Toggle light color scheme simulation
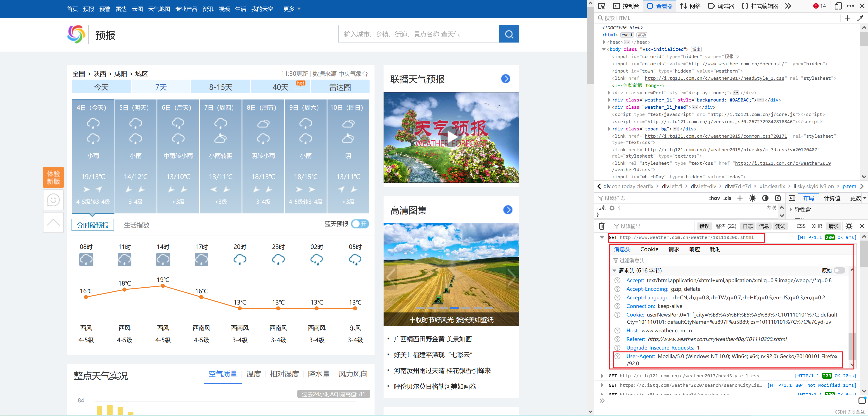Screen dimensions: 868x416 pos(752,198)
